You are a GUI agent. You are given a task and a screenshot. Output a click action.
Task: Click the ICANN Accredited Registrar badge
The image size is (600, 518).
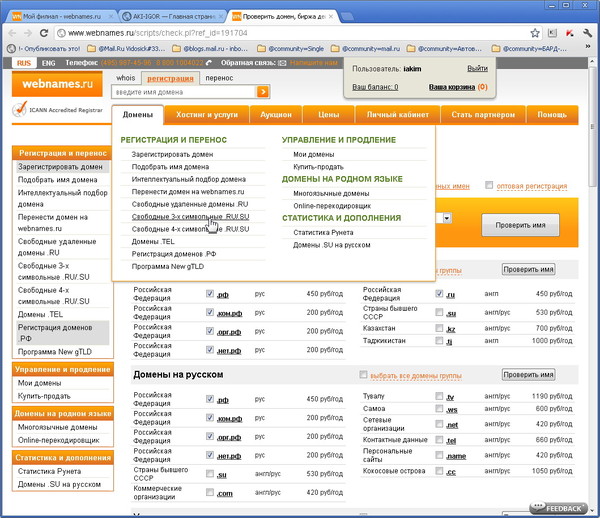(x=57, y=110)
